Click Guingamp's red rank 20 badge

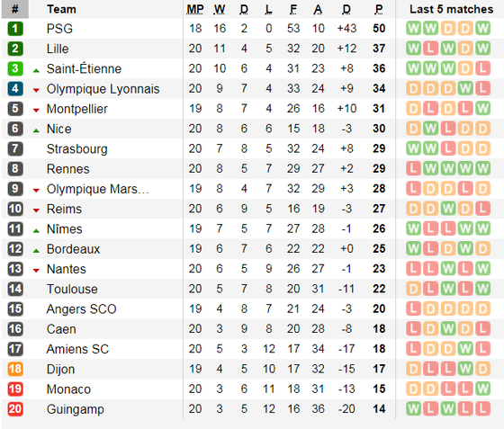pos(15,409)
